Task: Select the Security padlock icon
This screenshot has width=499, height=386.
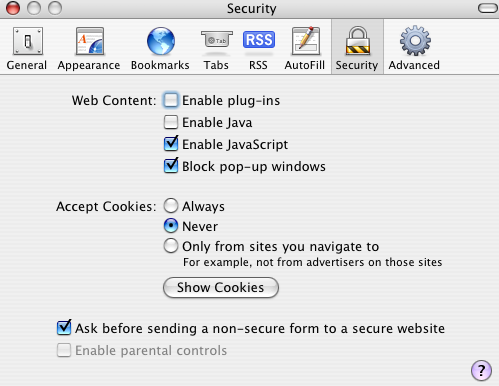Action: click(357, 41)
